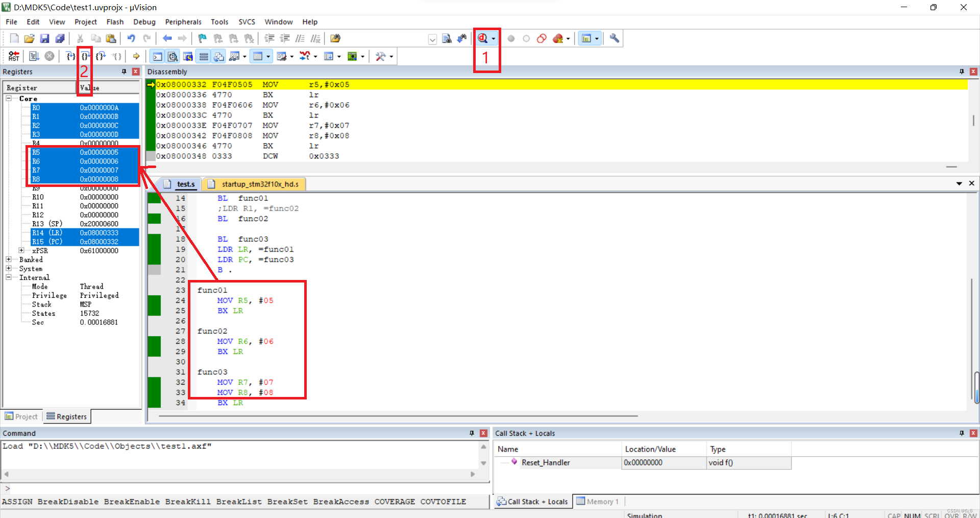
Task: Indent the selected lines
Action: coord(269,38)
